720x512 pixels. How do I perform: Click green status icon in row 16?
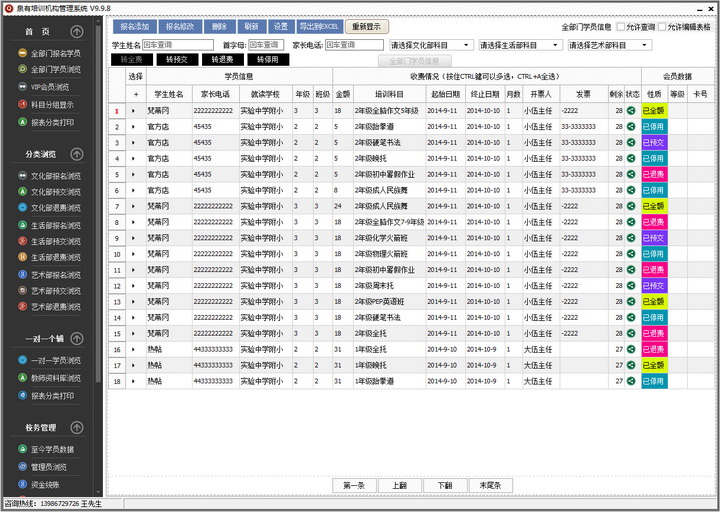click(631, 349)
